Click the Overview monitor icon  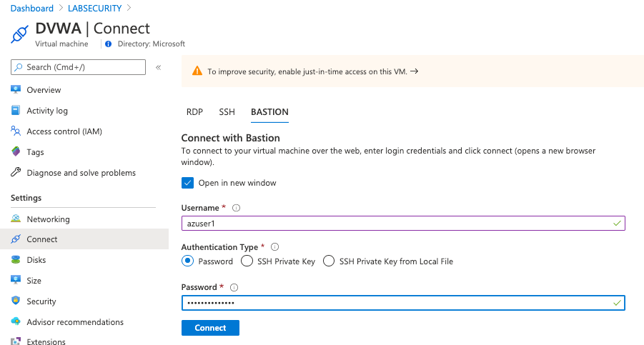point(16,90)
